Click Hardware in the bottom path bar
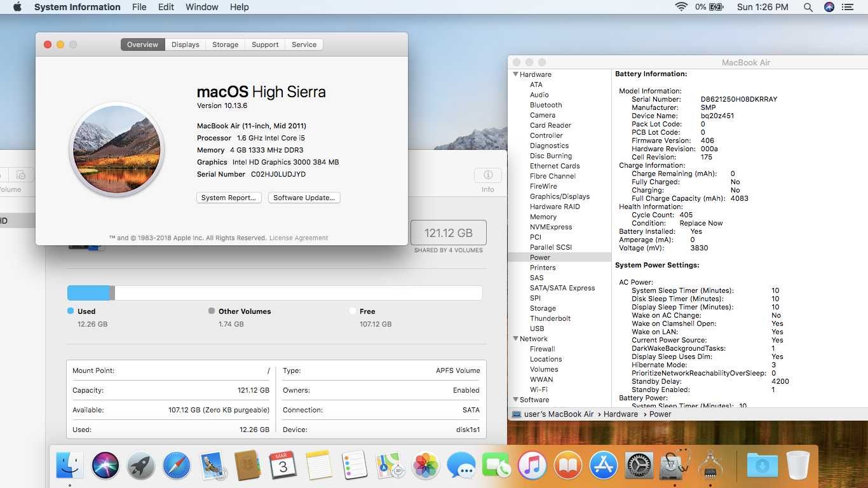The height and width of the screenshot is (488, 868). pos(621,414)
